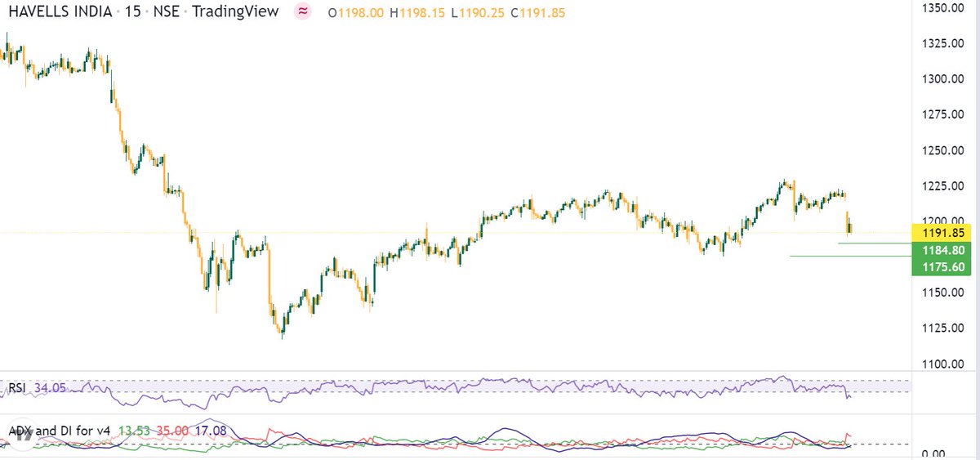This screenshot has width=980, height=460.
Task: Click the open value O1198.00
Action: (357, 14)
